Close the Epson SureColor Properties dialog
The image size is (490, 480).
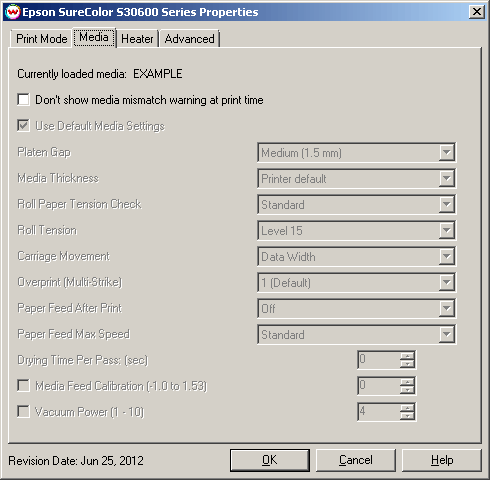(477, 12)
